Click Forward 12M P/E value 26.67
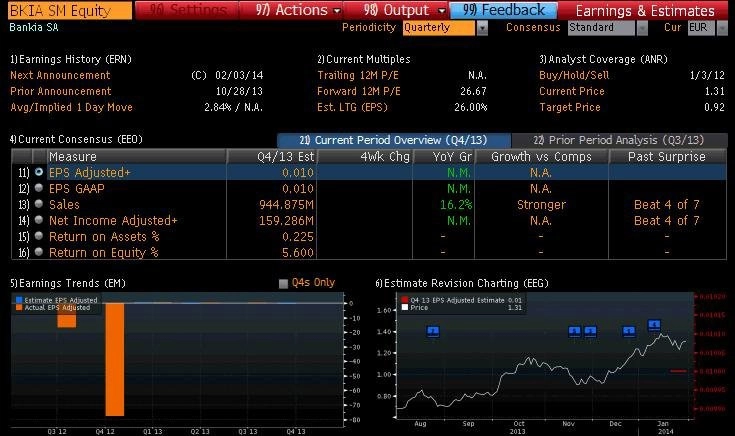Image resolution: width=735 pixels, height=436 pixels. [473, 91]
